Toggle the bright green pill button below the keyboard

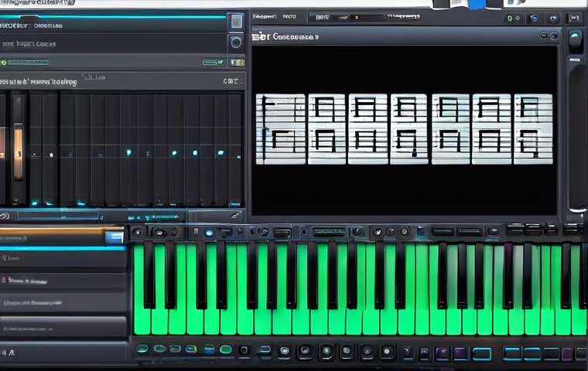point(226,349)
